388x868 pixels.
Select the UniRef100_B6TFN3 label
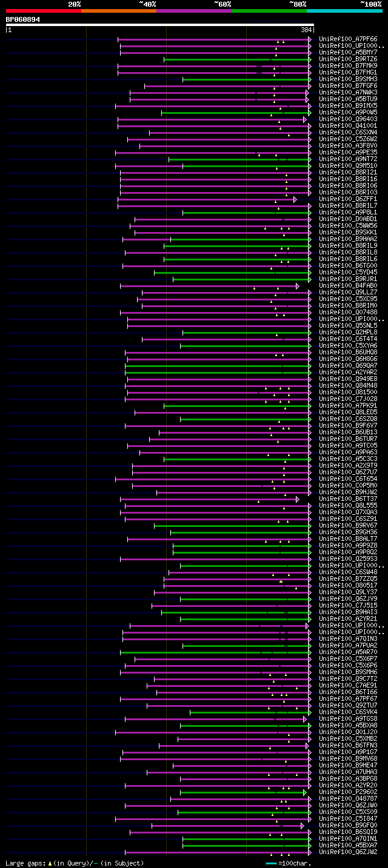[x=348, y=746]
